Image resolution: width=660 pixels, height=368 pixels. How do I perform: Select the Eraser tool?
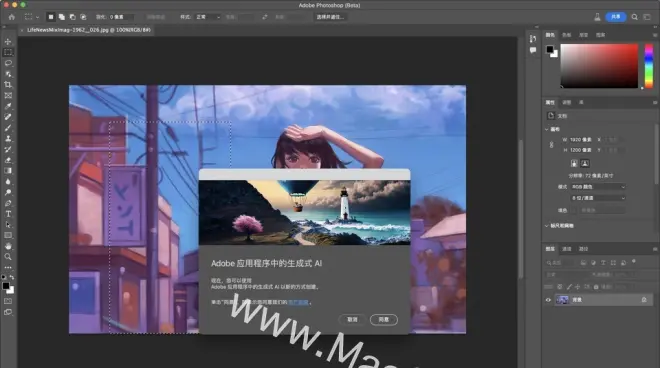[x=8, y=160]
